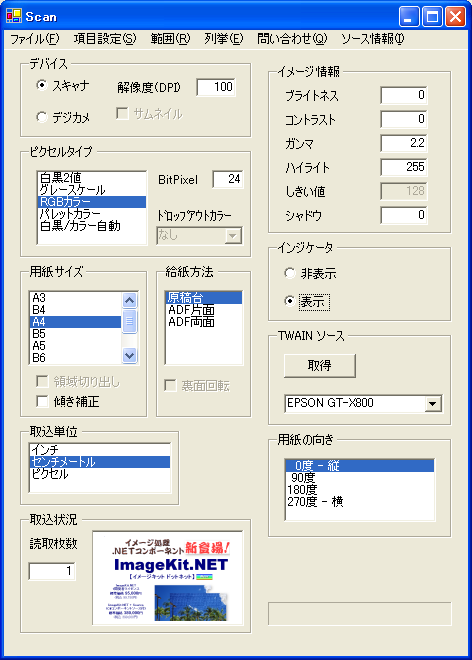Click scroll up arrow in 用紙サイズ list

[x=129, y=300]
